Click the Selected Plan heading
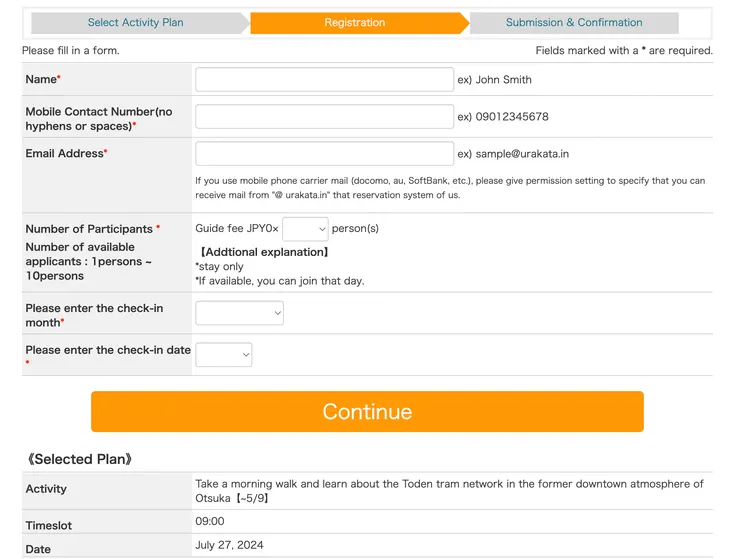 pyautogui.click(x=79, y=459)
